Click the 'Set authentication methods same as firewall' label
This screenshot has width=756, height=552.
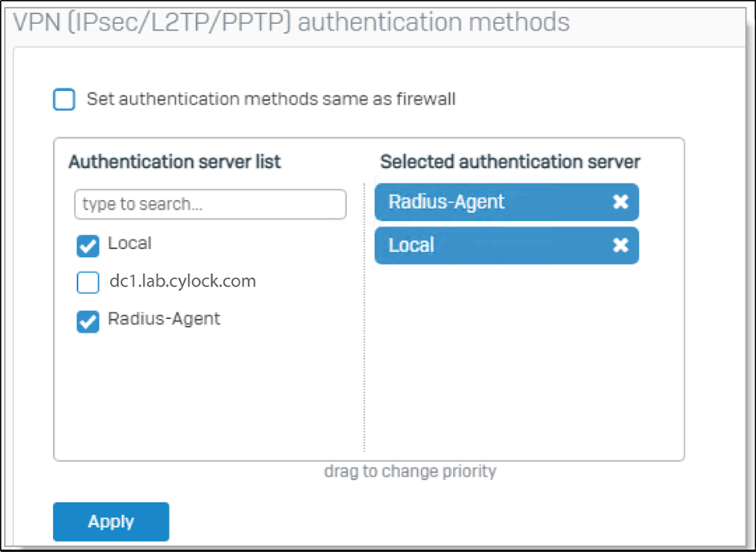tap(271, 100)
